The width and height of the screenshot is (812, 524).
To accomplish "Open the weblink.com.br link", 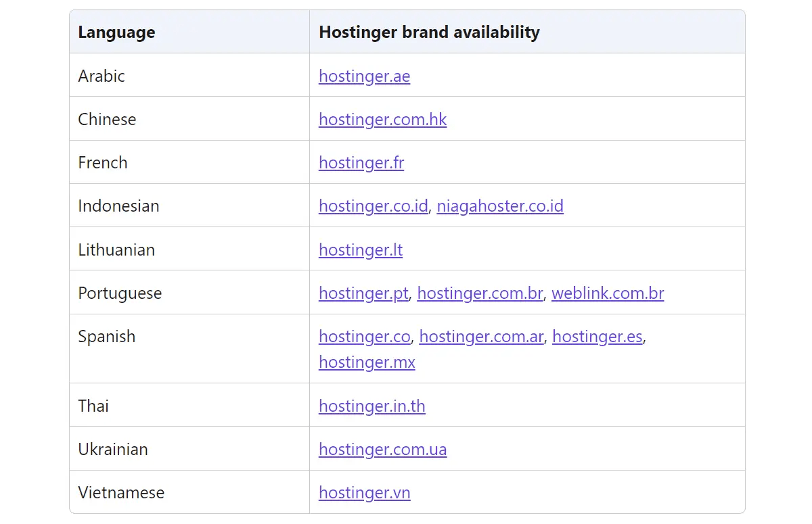I will (x=608, y=293).
